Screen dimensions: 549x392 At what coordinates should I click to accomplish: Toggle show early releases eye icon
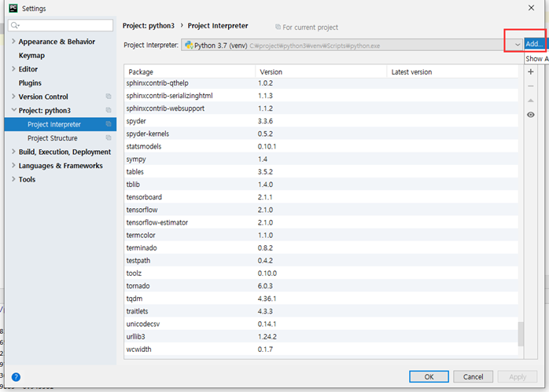531,115
